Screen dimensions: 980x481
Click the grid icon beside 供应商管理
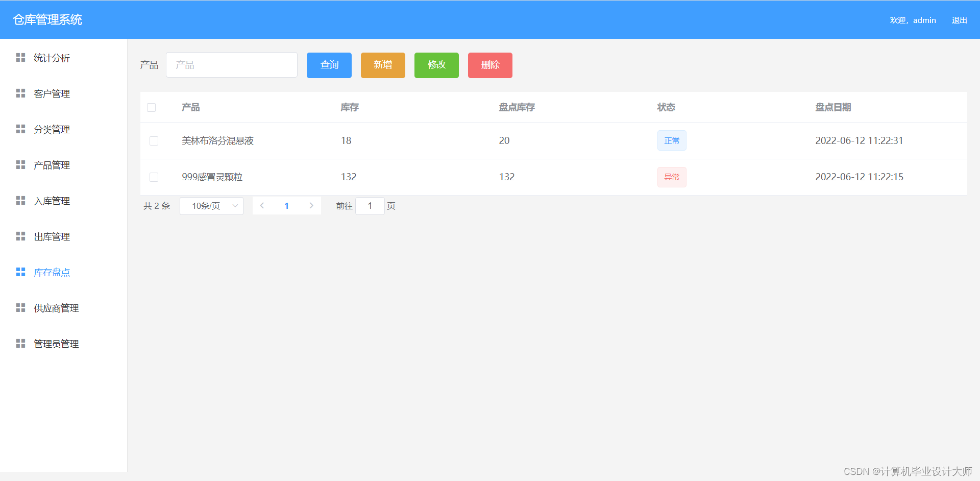(20, 307)
